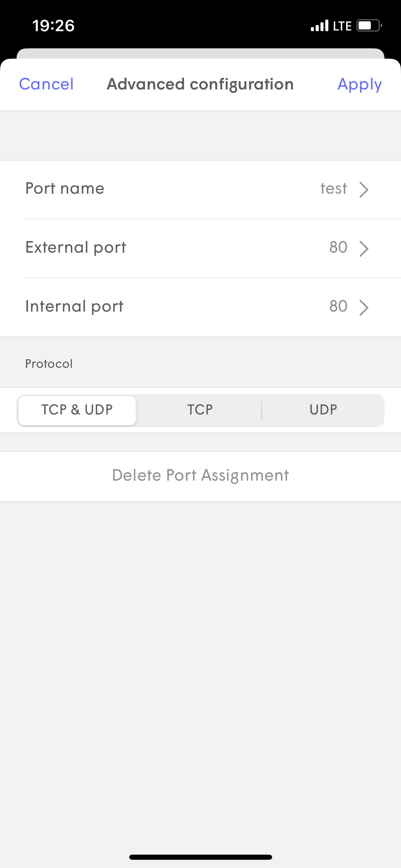Select the TCP & UDP protocol option
The image size is (401, 868).
pyautogui.click(x=77, y=410)
